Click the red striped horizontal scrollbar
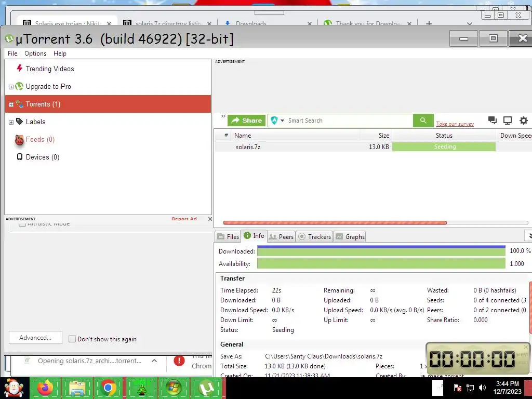Viewport: 532px width, 399px height. coord(335,222)
